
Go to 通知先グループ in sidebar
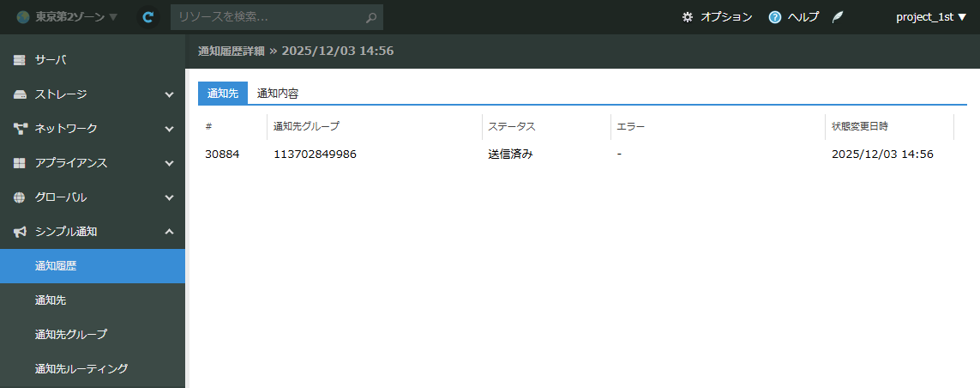point(70,335)
